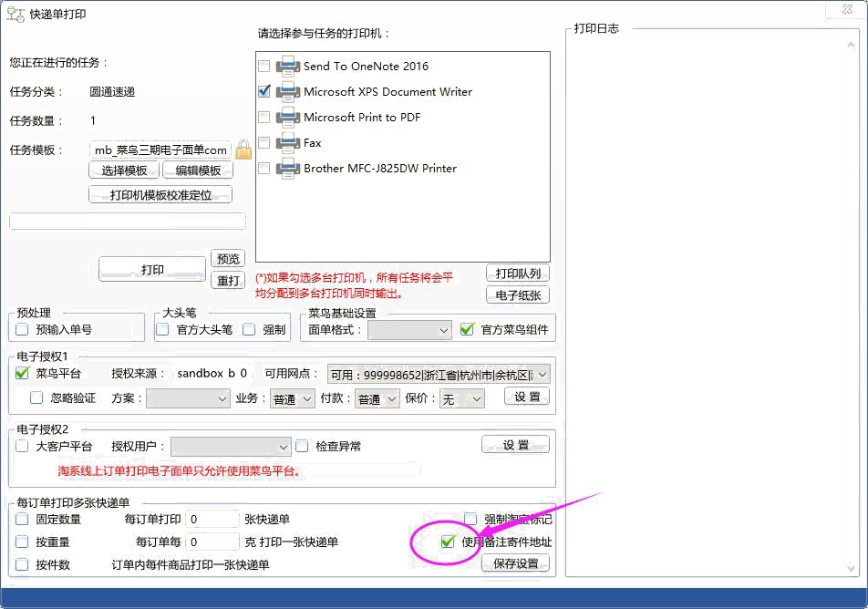
Task: Click the app icon in the title bar
Action: tap(15, 15)
